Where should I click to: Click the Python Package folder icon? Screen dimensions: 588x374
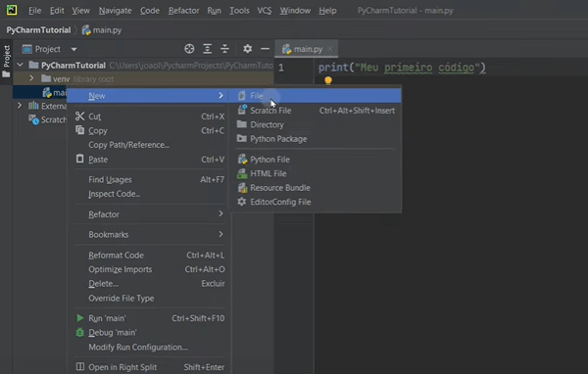pyautogui.click(x=242, y=138)
